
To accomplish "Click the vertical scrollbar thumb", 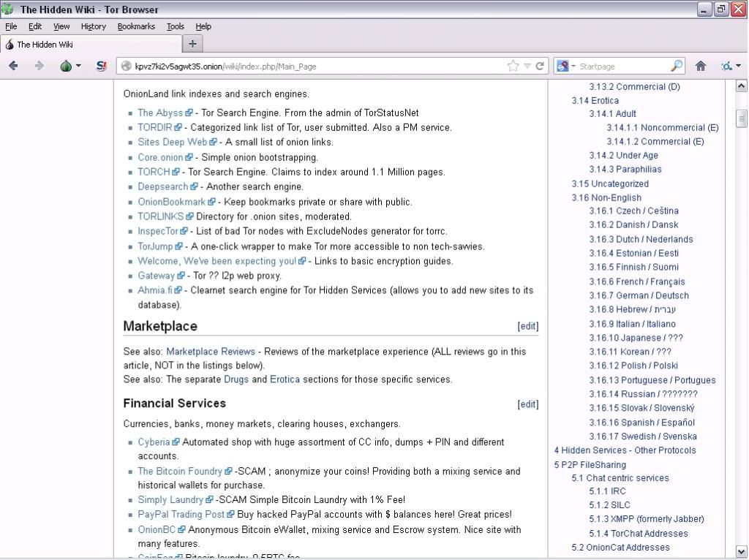I will click(741, 118).
